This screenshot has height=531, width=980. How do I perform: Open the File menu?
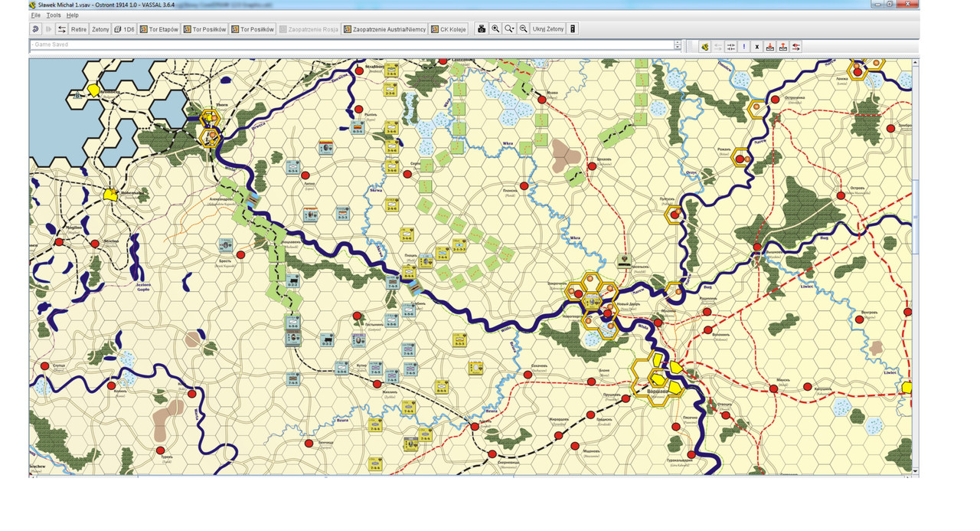(x=36, y=15)
